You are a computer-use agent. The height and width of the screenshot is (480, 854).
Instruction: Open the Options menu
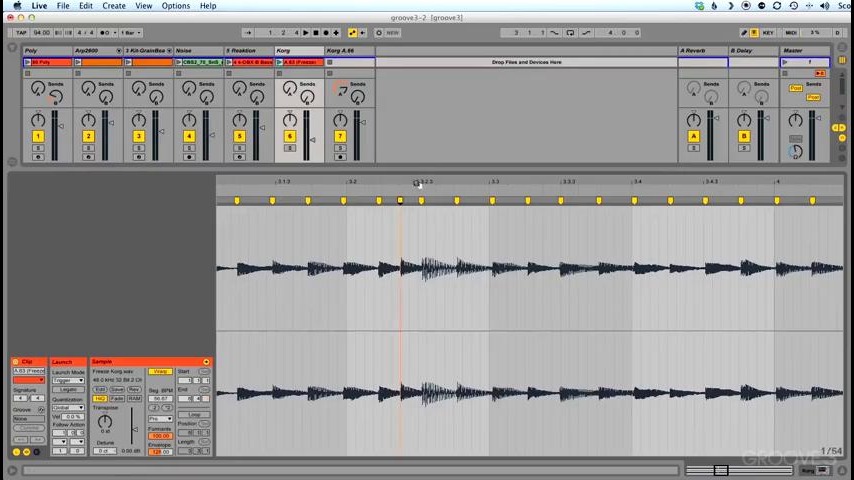coord(175,6)
